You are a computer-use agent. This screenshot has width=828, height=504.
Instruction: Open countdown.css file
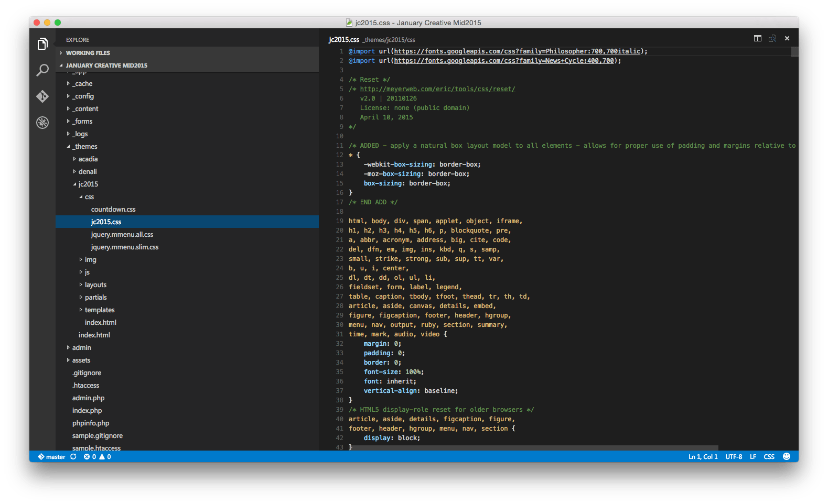pos(113,210)
